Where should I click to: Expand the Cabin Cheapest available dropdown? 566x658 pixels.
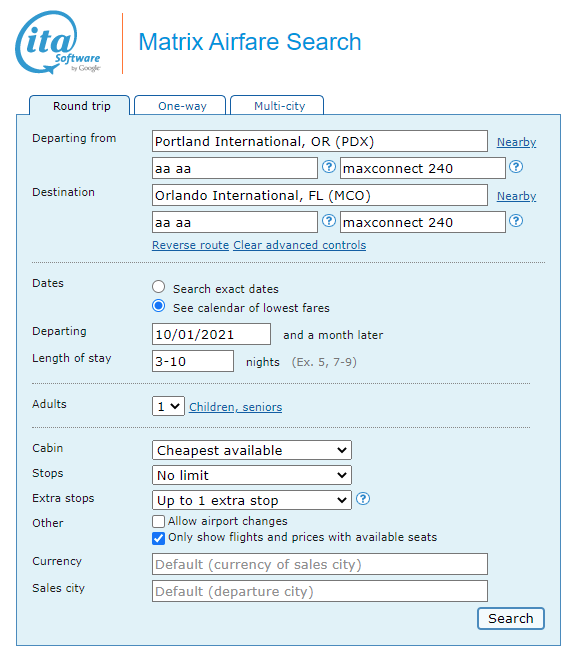pos(252,450)
